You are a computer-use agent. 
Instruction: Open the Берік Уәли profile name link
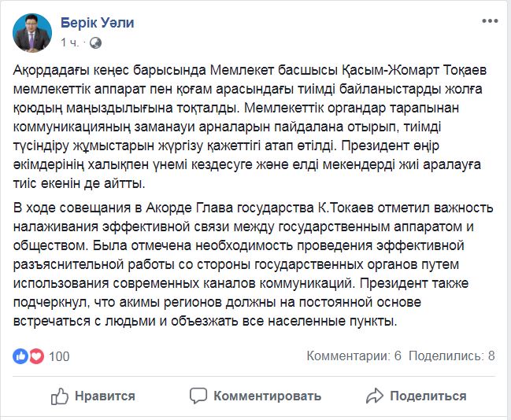pyautogui.click(x=98, y=23)
